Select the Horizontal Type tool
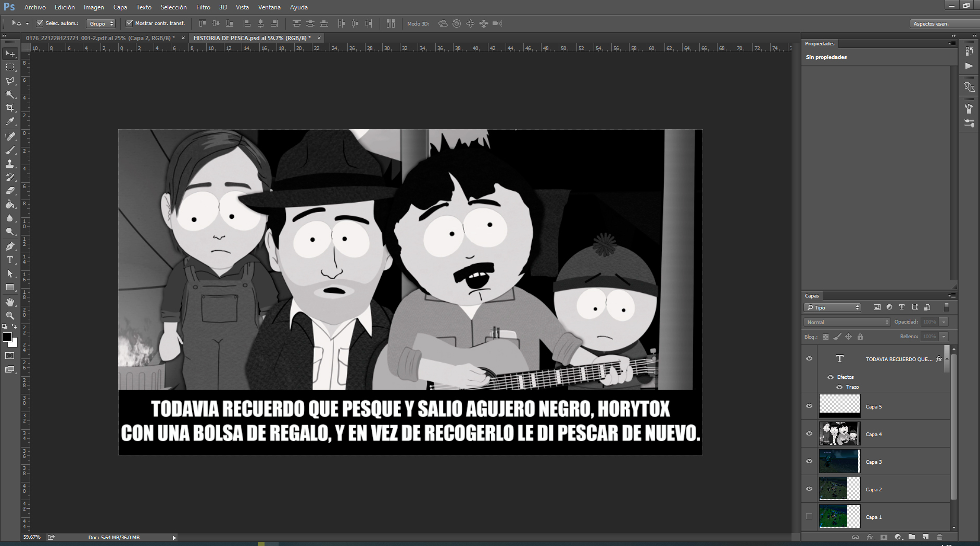The image size is (980, 546). tap(10, 260)
